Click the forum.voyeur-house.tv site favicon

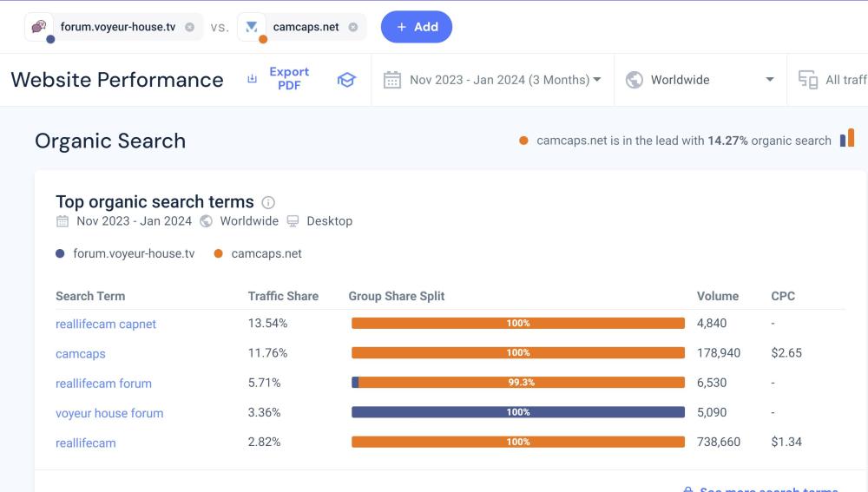39,27
